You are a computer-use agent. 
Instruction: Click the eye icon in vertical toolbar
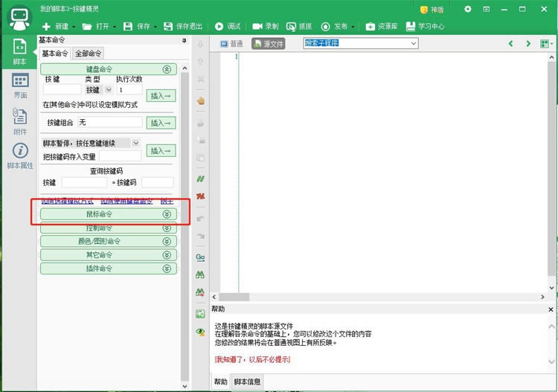(x=200, y=332)
